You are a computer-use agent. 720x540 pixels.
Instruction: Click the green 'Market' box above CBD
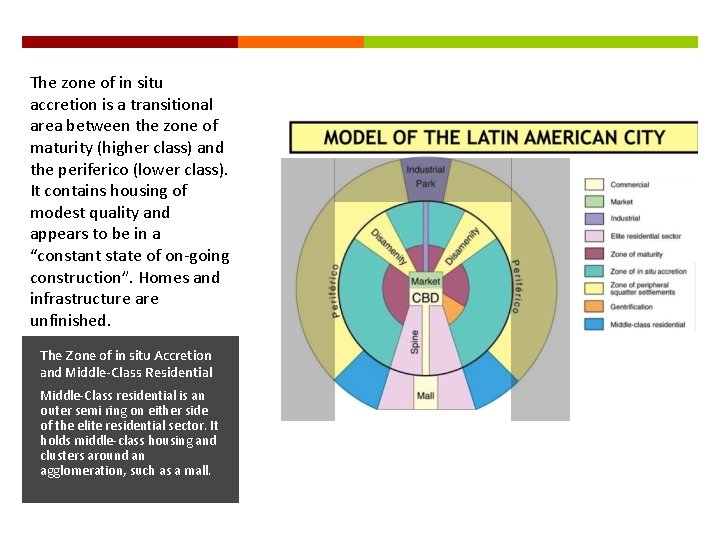point(425,281)
